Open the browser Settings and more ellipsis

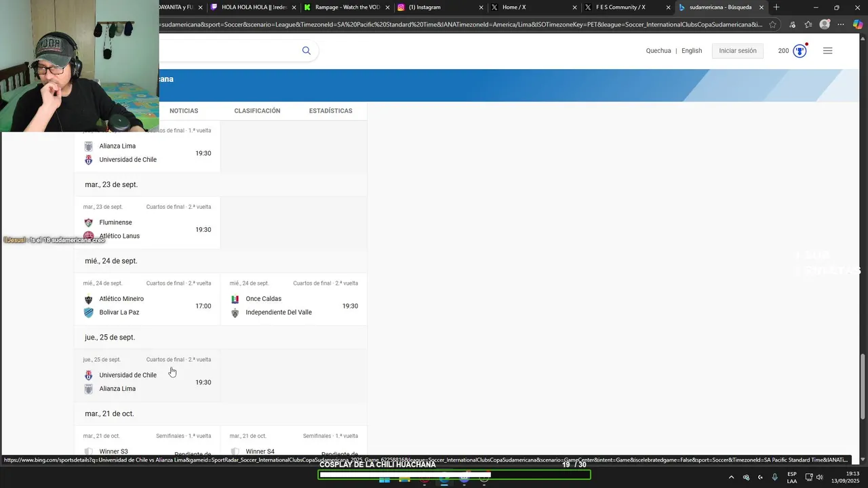click(841, 24)
